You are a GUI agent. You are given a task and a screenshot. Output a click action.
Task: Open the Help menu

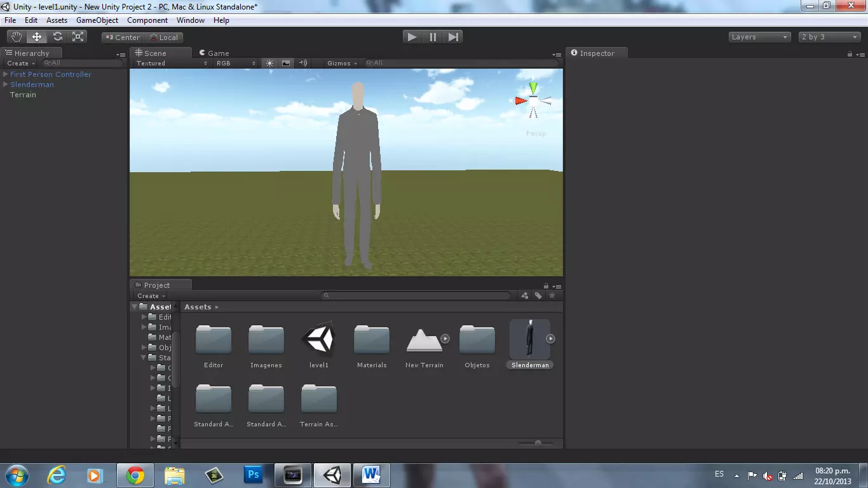221,20
